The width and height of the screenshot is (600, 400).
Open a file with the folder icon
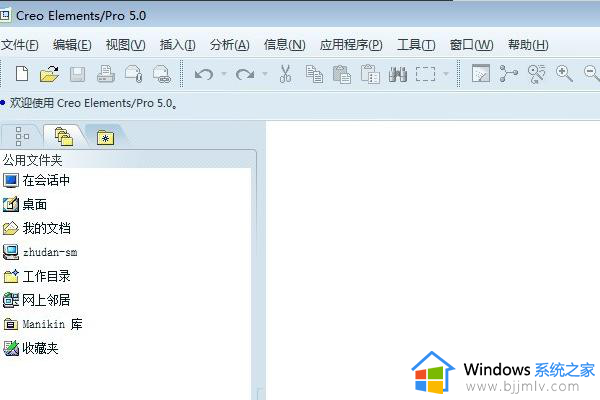coord(49,74)
